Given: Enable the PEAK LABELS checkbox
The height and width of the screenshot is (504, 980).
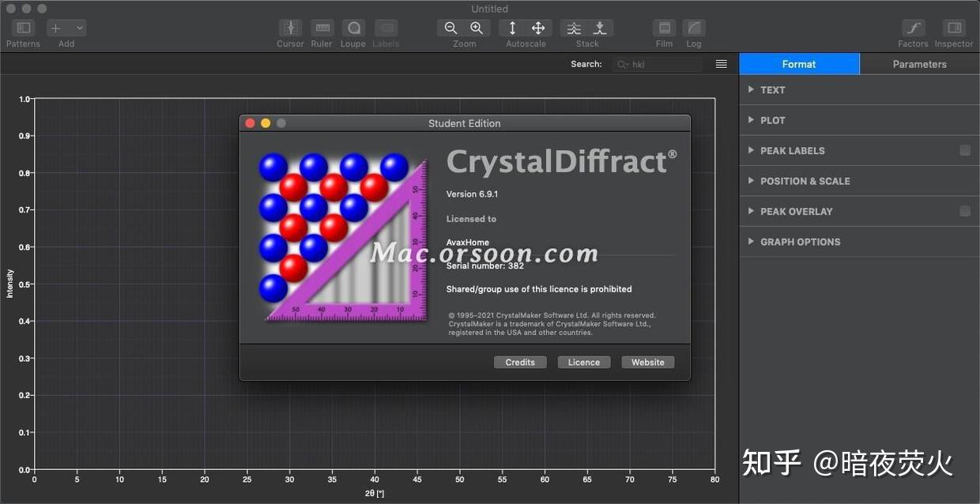Looking at the screenshot, I should [965, 150].
